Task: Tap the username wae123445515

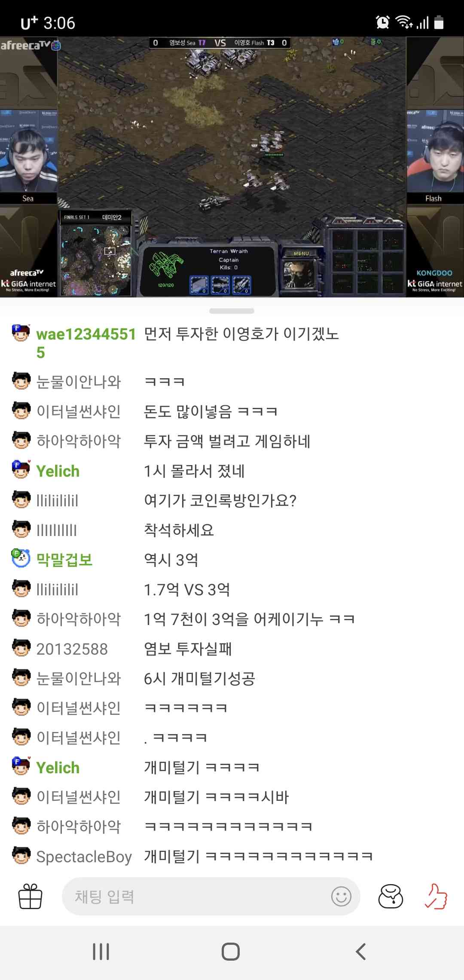Action: coord(86,343)
